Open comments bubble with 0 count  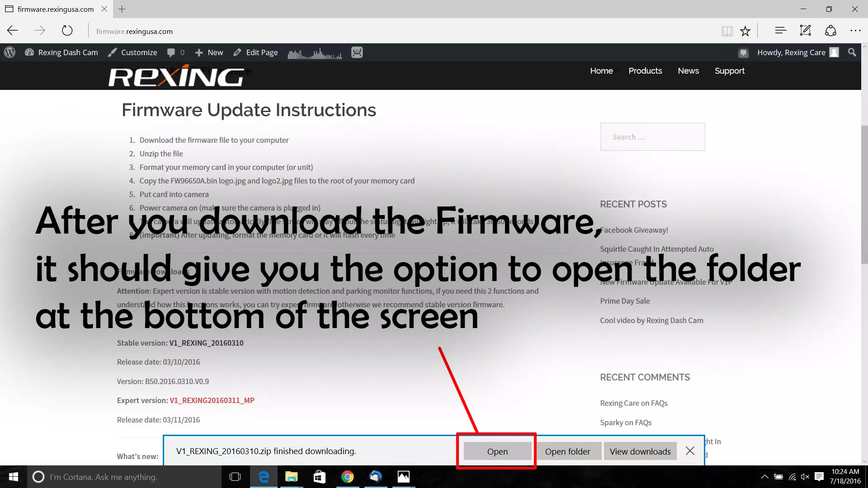coord(175,52)
